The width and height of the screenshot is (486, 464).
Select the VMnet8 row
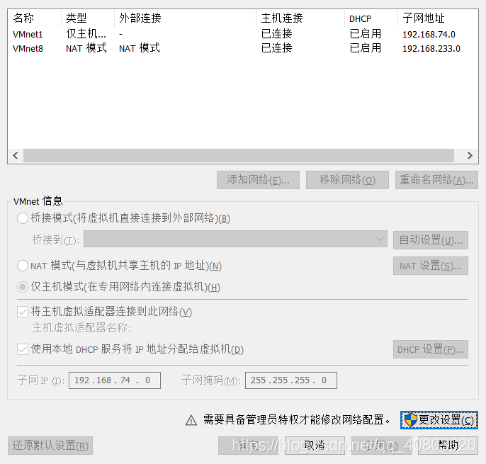(x=243, y=49)
